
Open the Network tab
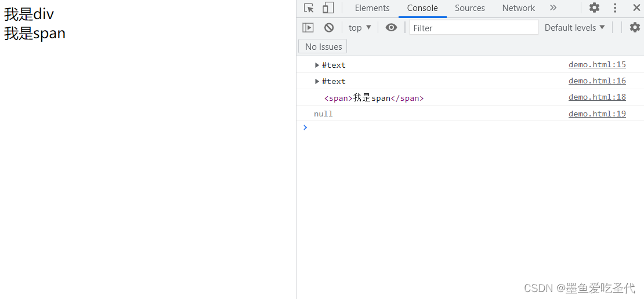tap(518, 8)
